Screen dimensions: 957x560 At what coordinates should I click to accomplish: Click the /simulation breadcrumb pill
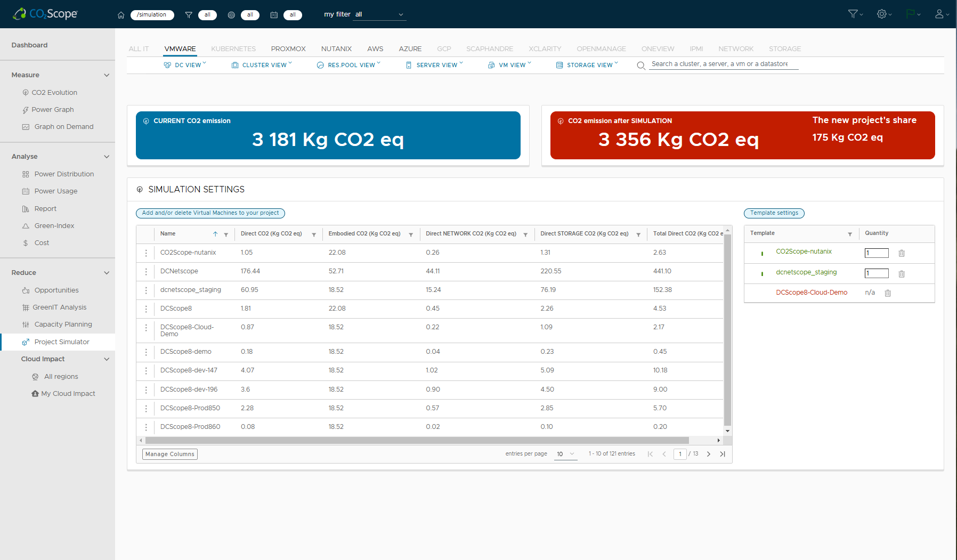(x=152, y=15)
